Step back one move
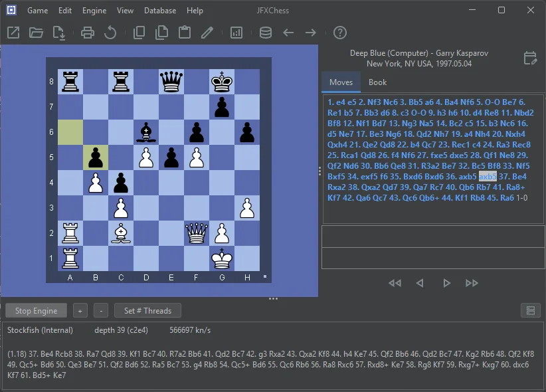This screenshot has height=392, width=546. point(420,283)
